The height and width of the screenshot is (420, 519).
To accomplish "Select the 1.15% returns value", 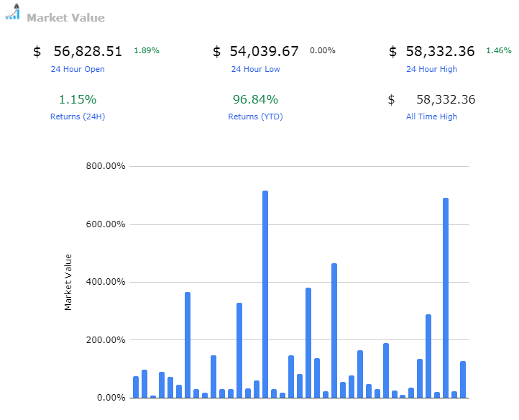I will click(78, 99).
